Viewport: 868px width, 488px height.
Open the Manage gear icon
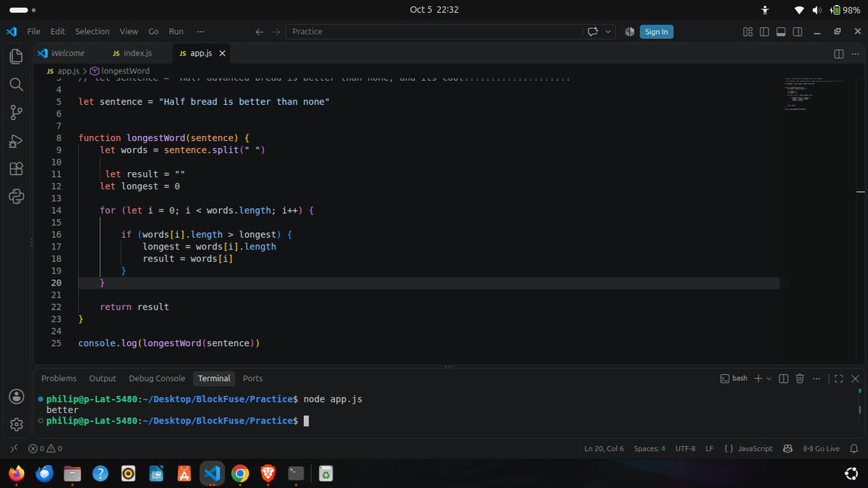coord(16,424)
